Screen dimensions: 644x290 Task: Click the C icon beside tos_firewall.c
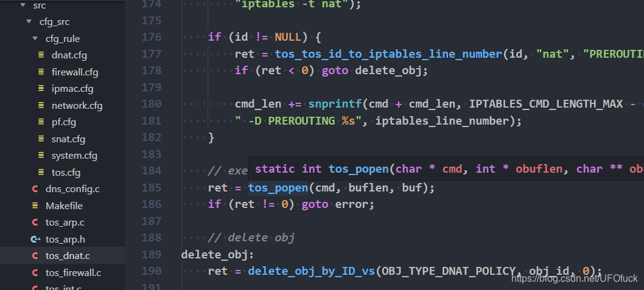[x=35, y=273]
